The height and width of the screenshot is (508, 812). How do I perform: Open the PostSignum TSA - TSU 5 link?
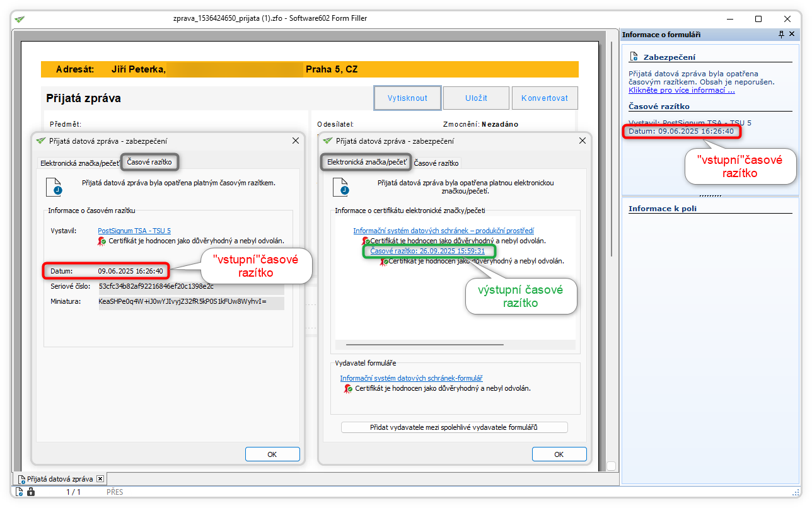pos(134,231)
